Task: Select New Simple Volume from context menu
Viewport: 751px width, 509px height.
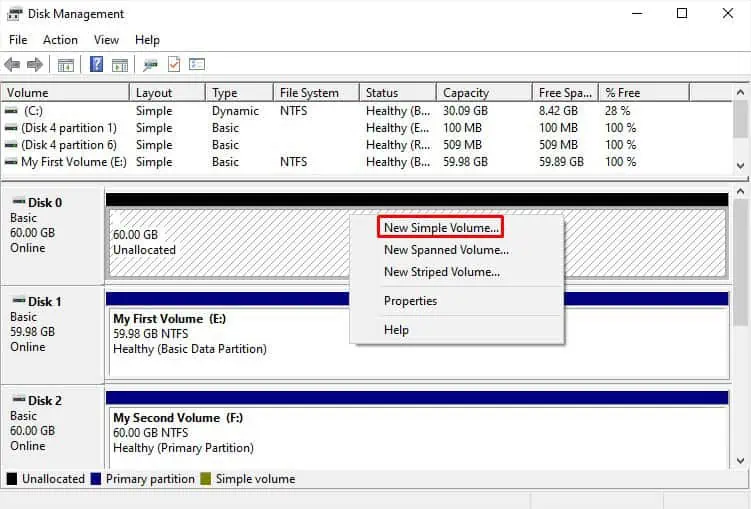Action: (441, 227)
